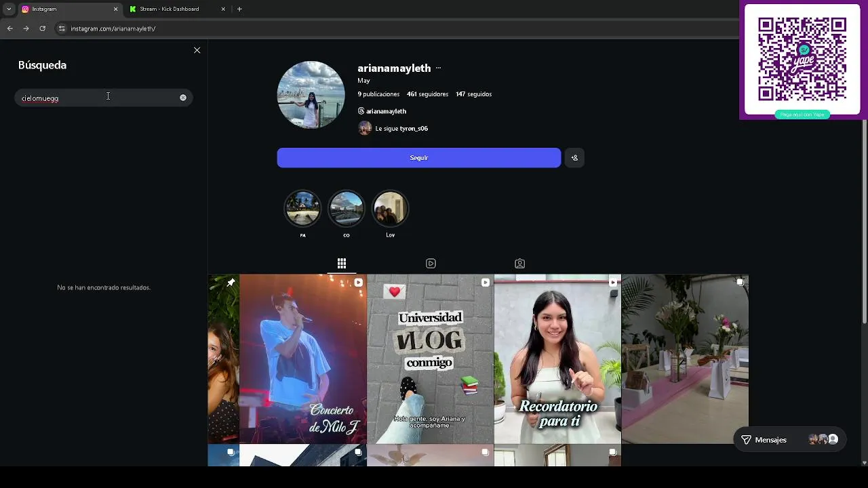Reload the Instagram page

click(42, 28)
